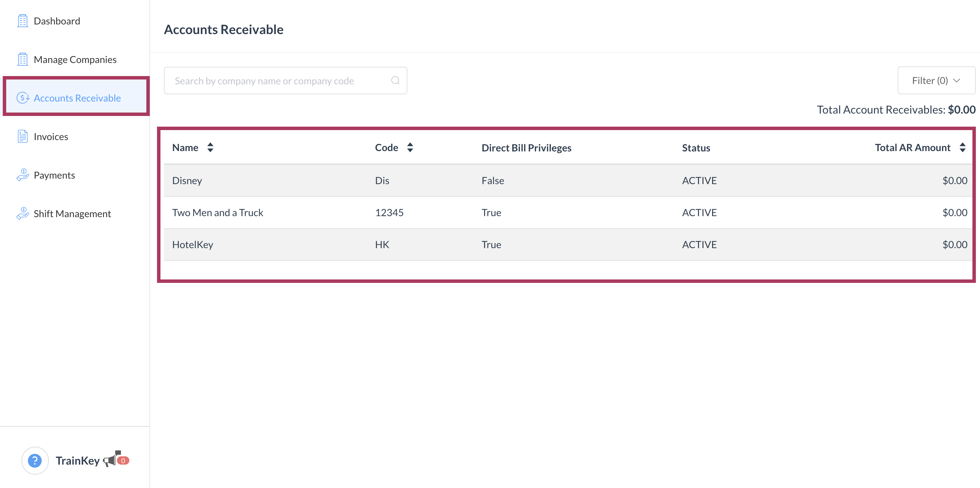Open the Disney company row

tap(187, 181)
